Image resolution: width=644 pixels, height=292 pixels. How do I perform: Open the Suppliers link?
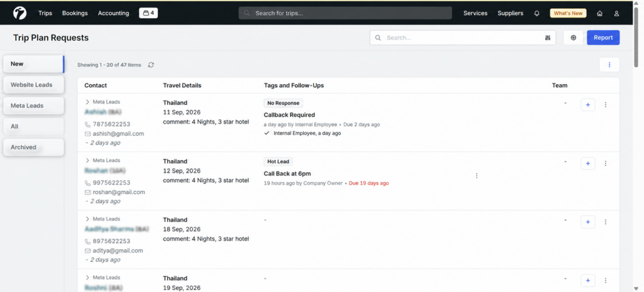point(511,13)
